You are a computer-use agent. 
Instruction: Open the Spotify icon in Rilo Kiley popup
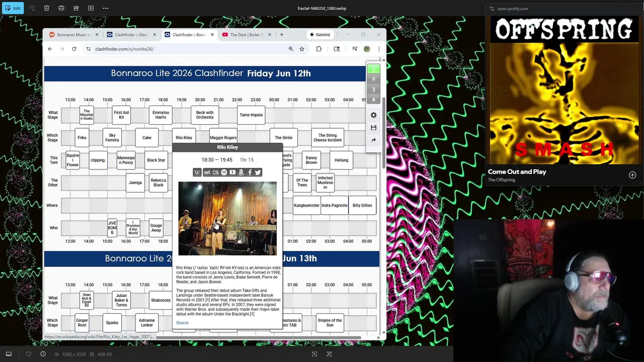click(224, 172)
